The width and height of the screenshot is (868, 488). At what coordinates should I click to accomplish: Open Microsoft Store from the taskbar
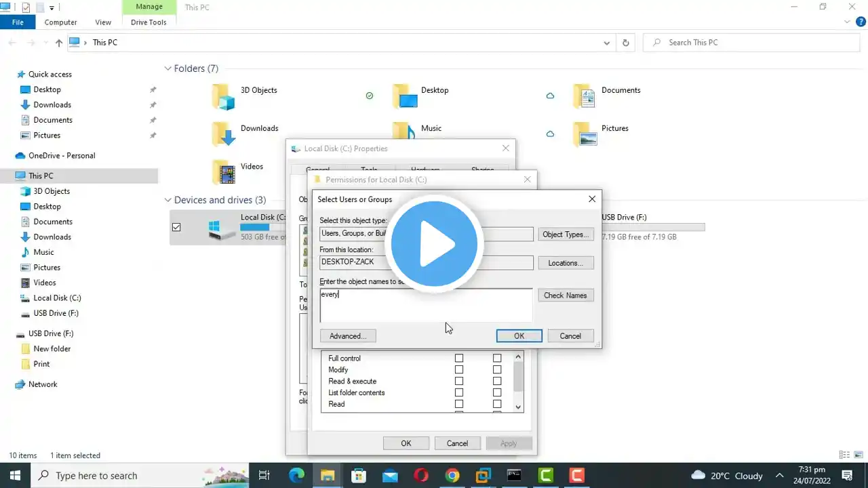pos(359,475)
